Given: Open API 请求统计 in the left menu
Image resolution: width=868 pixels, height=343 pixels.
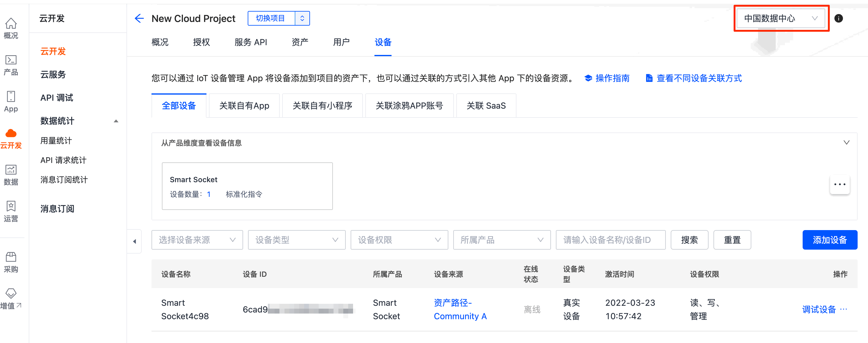Looking at the screenshot, I should click(x=63, y=160).
